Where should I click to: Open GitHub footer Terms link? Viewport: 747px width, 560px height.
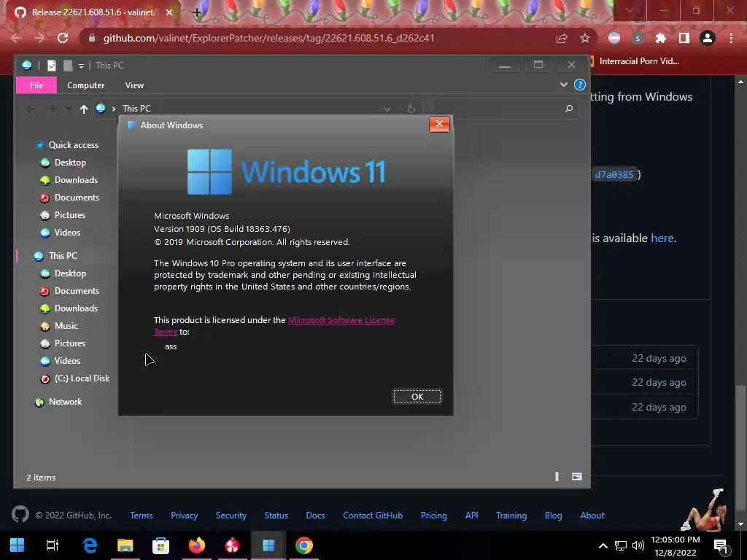coord(142,516)
